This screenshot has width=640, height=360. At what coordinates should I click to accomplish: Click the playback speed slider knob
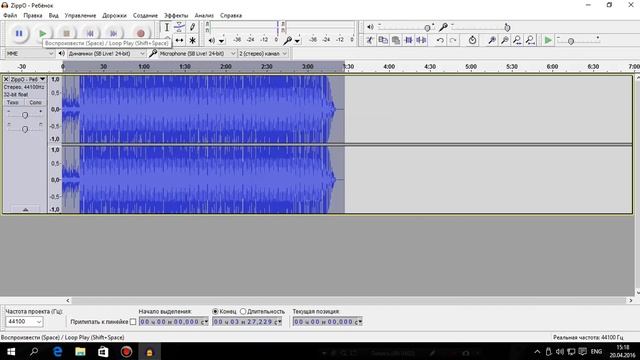coord(571,41)
